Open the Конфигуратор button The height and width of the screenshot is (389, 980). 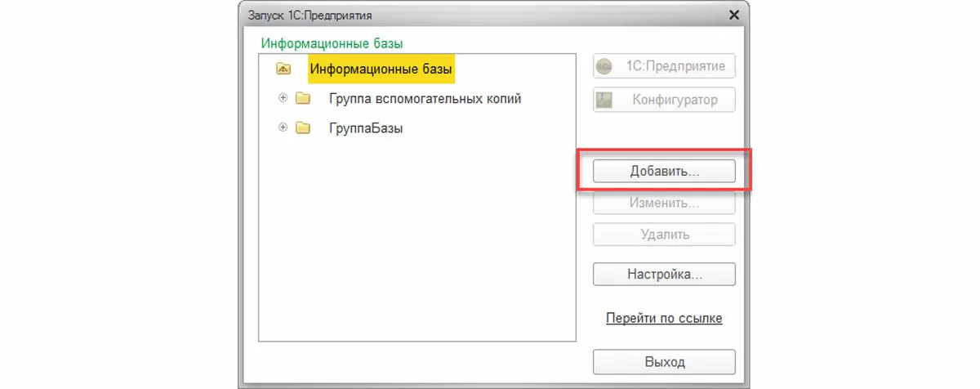(664, 100)
